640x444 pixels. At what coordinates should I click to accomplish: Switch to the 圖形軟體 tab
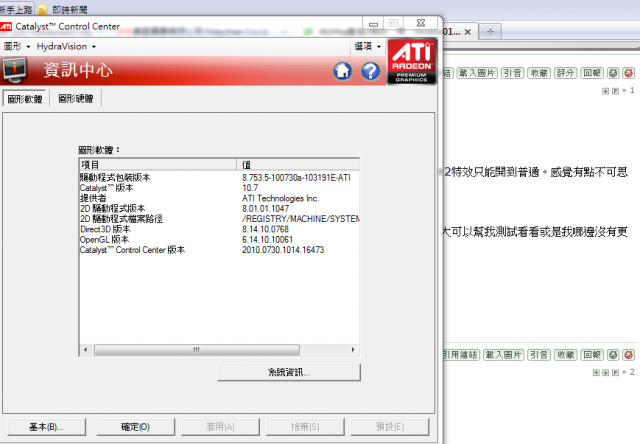25,99
